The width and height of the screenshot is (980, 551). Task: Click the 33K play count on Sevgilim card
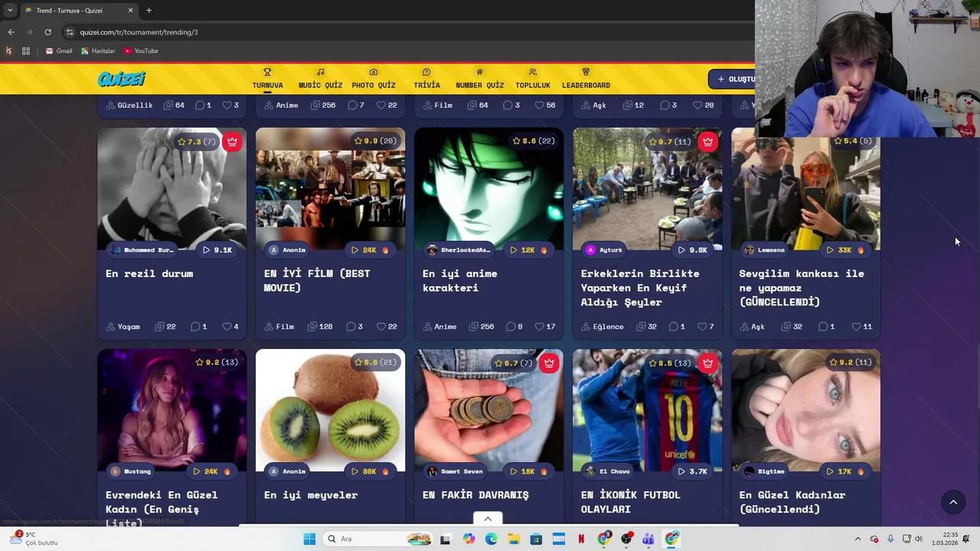[845, 250]
